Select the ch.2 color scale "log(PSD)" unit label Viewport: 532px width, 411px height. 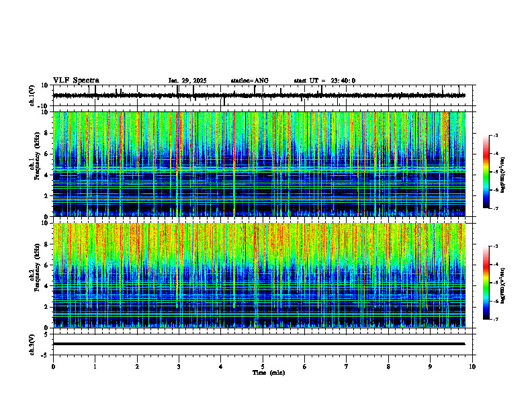(x=503, y=286)
